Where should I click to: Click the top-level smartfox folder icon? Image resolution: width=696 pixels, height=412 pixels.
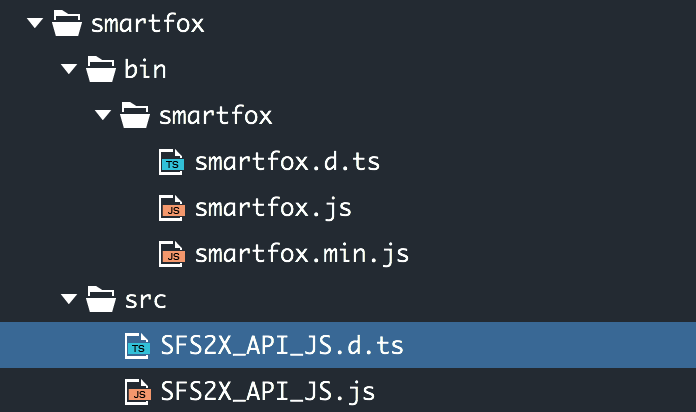[67, 23]
